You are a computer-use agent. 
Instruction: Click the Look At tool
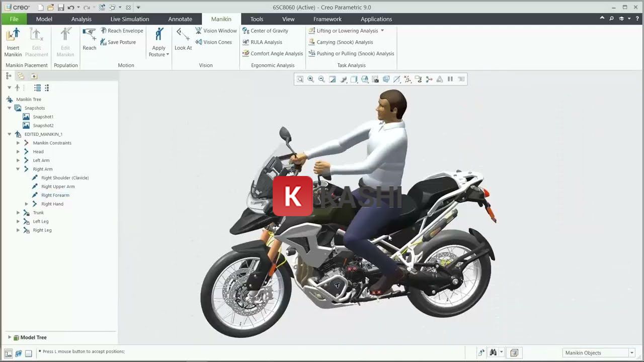pyautogui.click(x=183, y=40)
